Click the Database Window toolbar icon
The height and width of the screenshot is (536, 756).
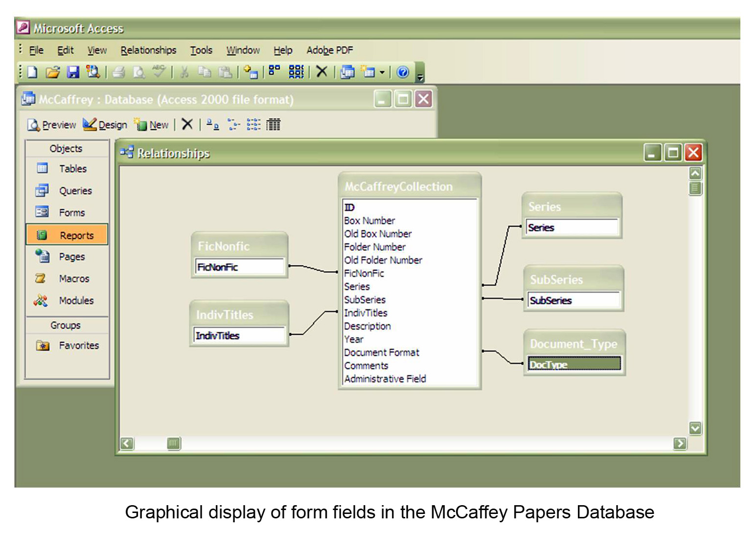(347, 72)
